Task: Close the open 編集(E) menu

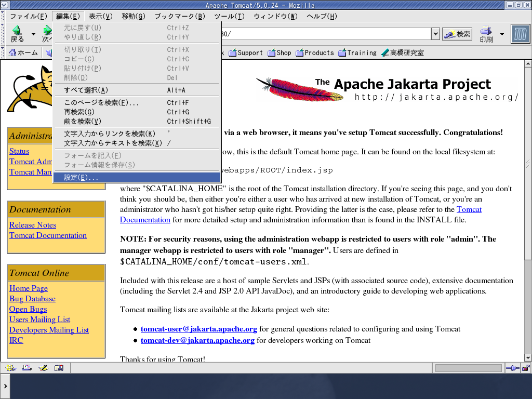Action: pyautogui.click(x=68, y=16)
